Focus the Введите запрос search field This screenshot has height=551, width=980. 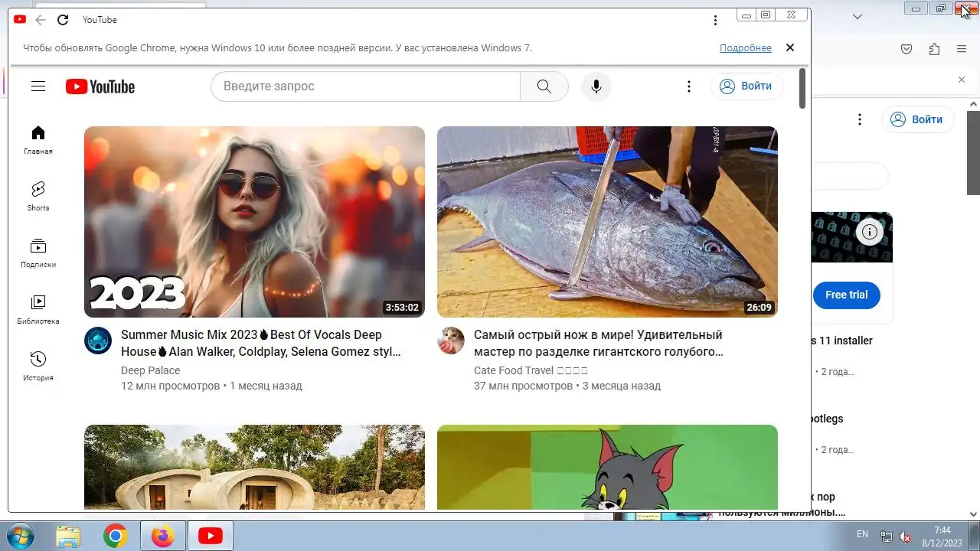pyautogui.click(x=366, y=86)
